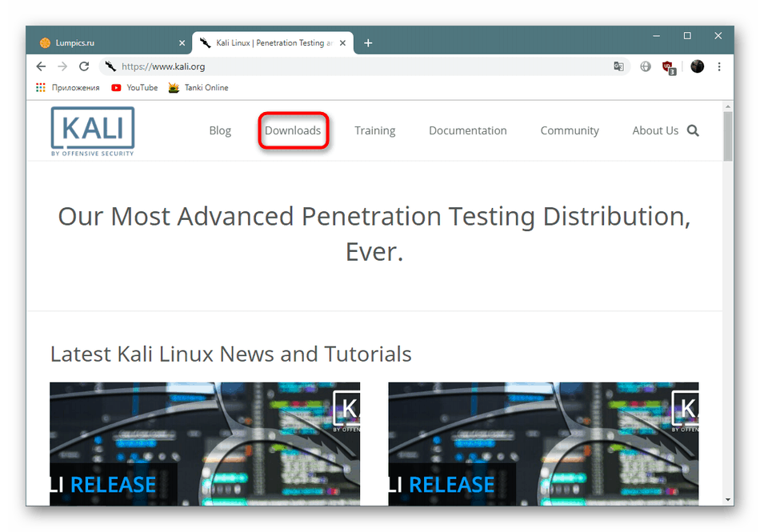Click the page scrollbar up arrow

click(727, 106)
